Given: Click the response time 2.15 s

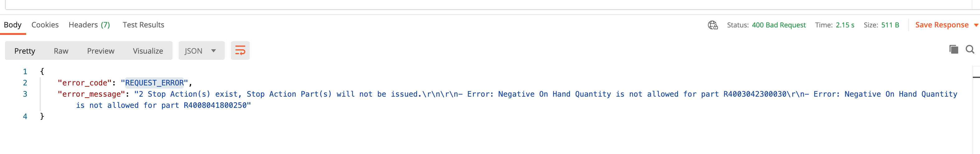Looking at the screenshot, I should click(x=845, y=25).
